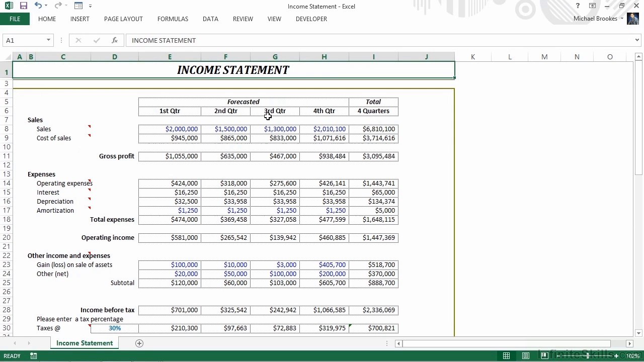644x362 pixels.
Task: Select Amortization 1st Qtr $1,250
Action: (x=170, y=210)
